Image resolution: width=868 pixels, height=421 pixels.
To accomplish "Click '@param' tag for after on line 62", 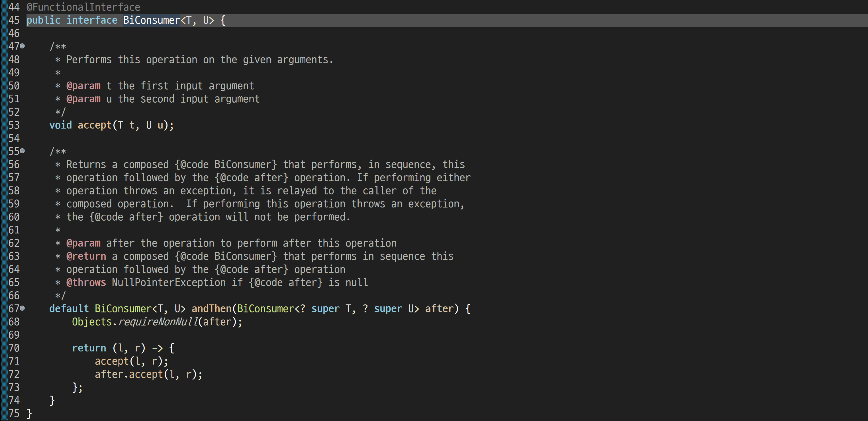I will (83, 243).
